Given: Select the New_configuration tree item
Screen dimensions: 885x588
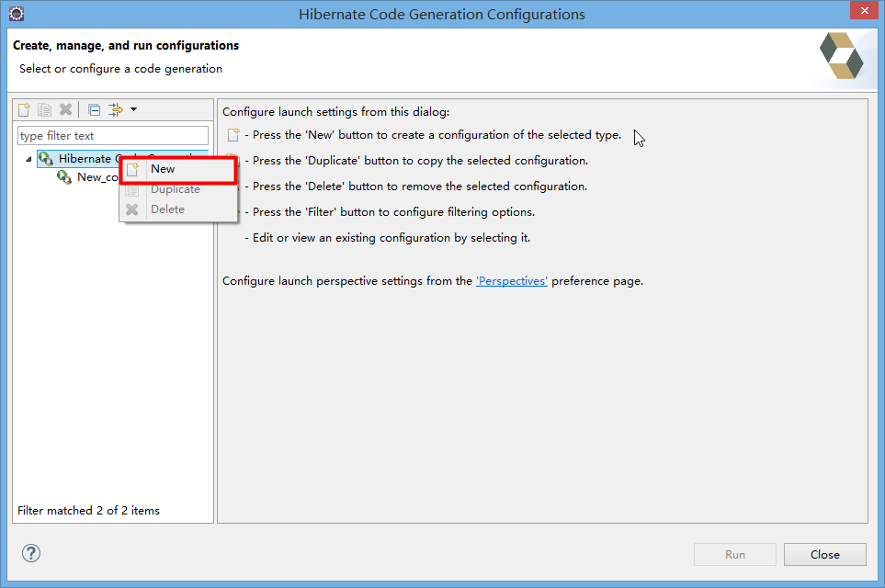Looking at the screenshot, I should 97,176.
